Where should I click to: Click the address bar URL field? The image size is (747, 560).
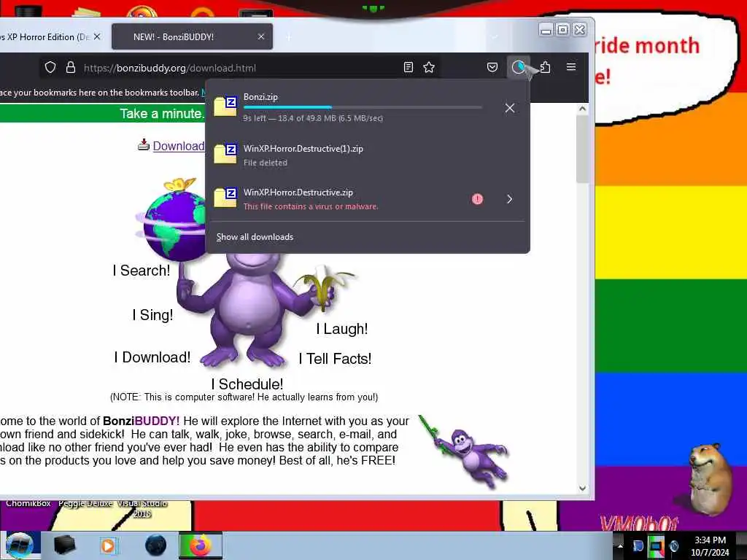click(x=241, y=68)
